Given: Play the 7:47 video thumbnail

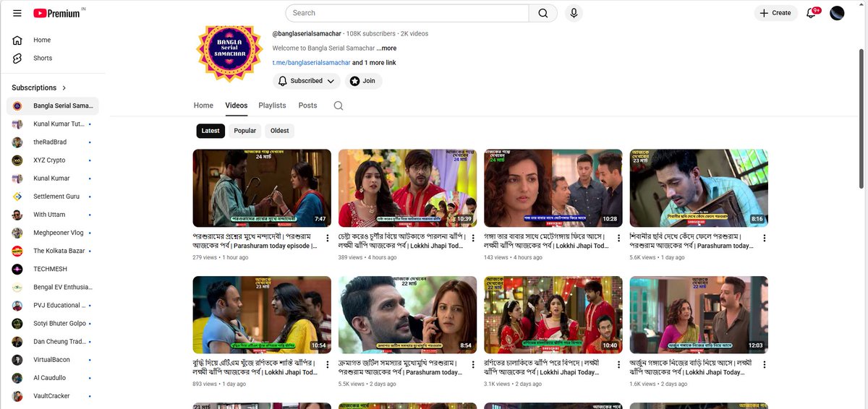Looking at the screenshot, I should click(x=262, y=188).
